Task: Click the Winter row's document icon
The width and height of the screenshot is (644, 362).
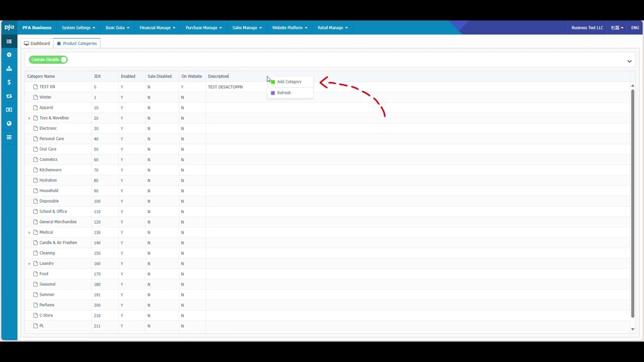Action: [x=36, y=97]
